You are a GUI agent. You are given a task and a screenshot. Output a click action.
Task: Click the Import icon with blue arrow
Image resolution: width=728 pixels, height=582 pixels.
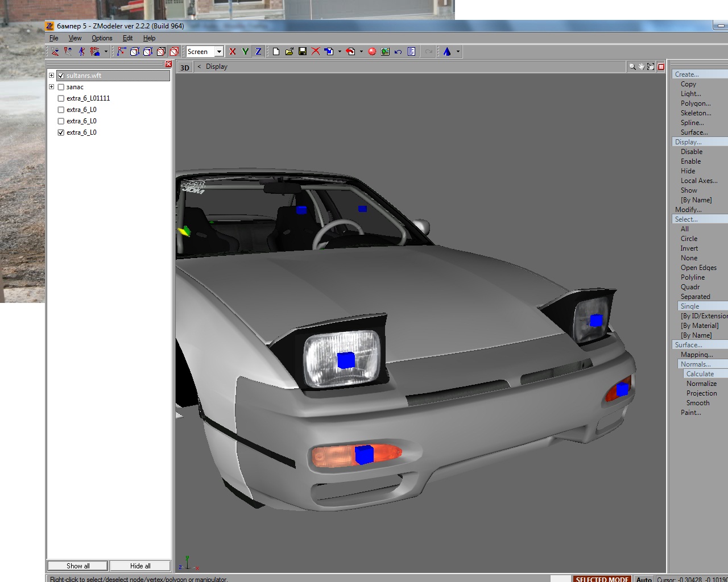[329, 51]
